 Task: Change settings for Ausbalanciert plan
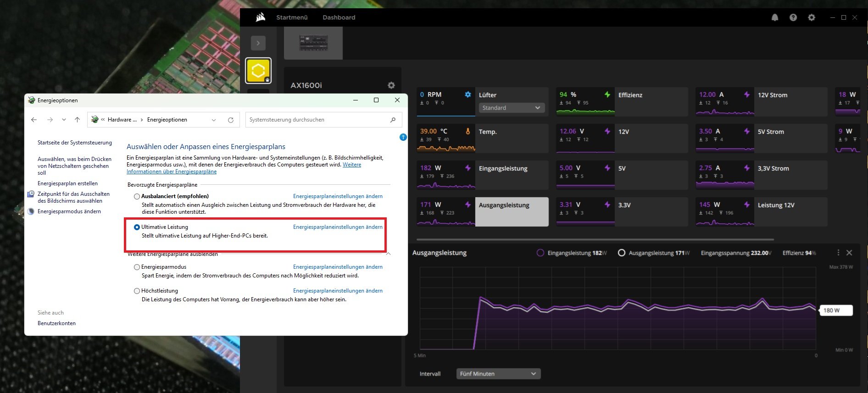pos(338,196)
